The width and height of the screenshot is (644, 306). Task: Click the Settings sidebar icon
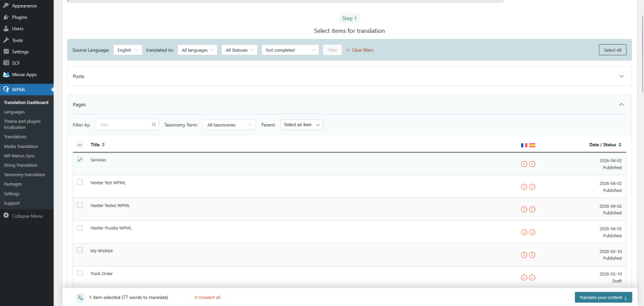(6, 52)
